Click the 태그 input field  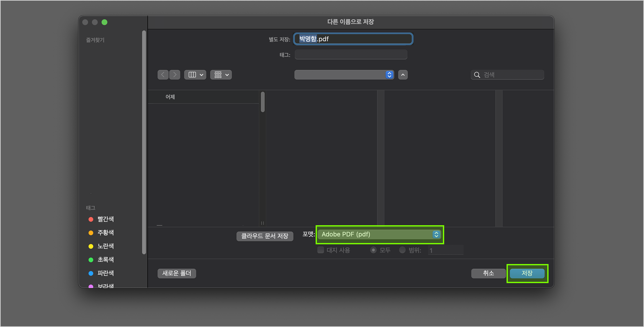click(x=351, y=55)
